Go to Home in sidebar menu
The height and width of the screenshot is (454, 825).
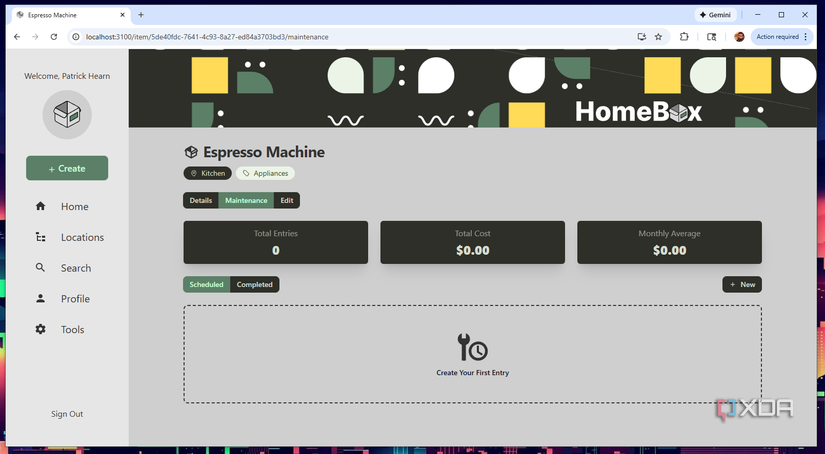tap(75, 207)
